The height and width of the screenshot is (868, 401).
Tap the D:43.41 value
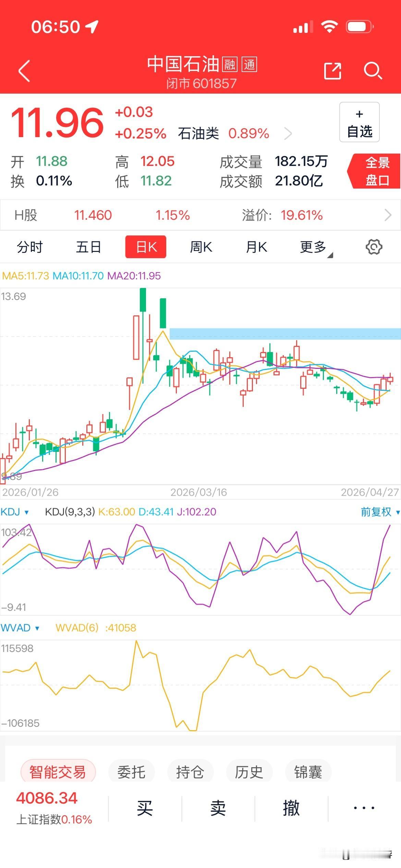click(x=156, y=512)
